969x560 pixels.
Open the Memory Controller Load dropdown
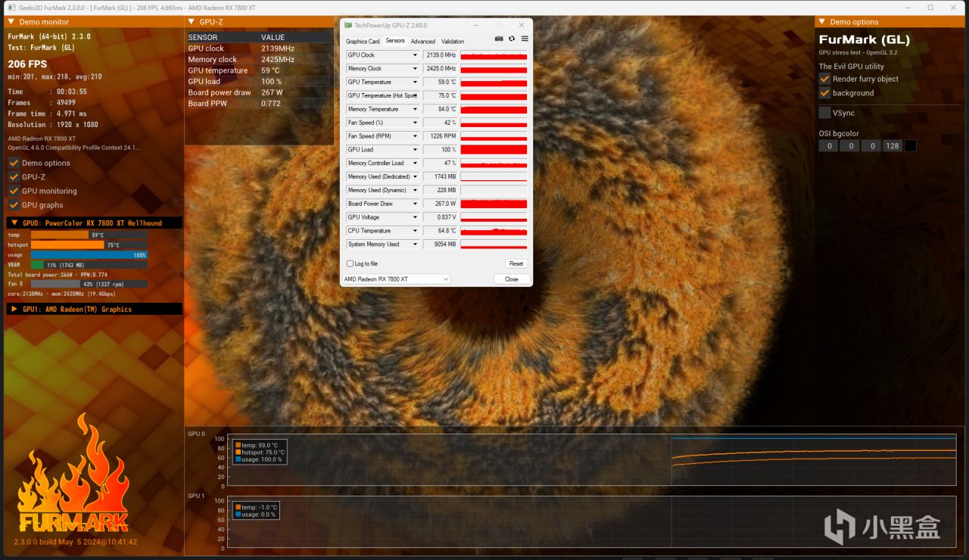415,163
